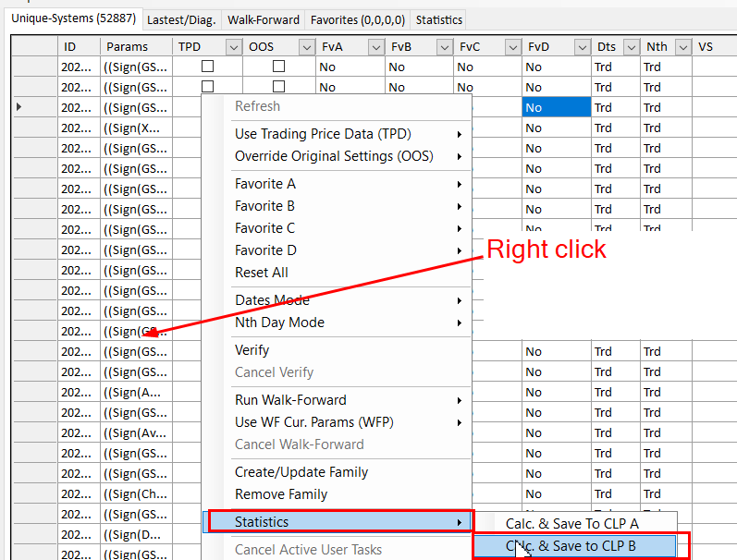
Task: Open the FvA column filter dropdown
Action: pyautogui.click(x=375, y=47)
